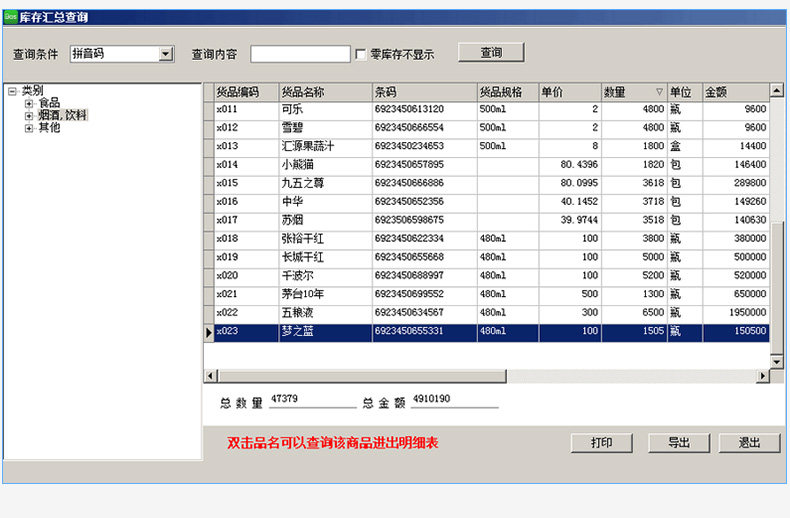This screenshot has height=518, width=790.
Task: Expand the 其他 tree node
Action: tap(29, 128)
